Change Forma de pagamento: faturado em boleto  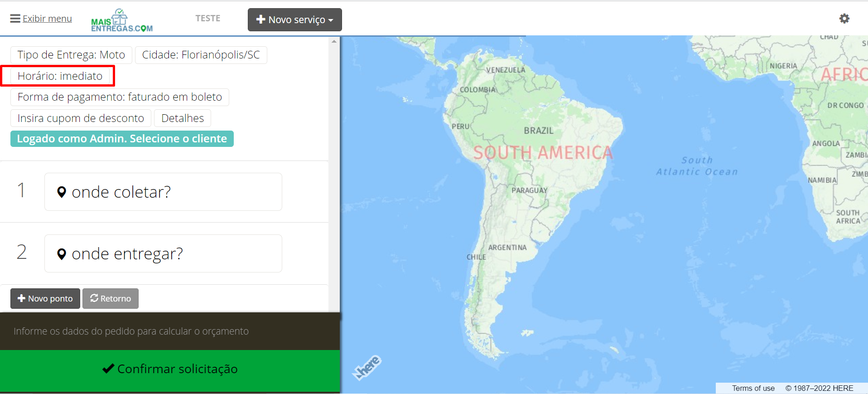point(120,97)
